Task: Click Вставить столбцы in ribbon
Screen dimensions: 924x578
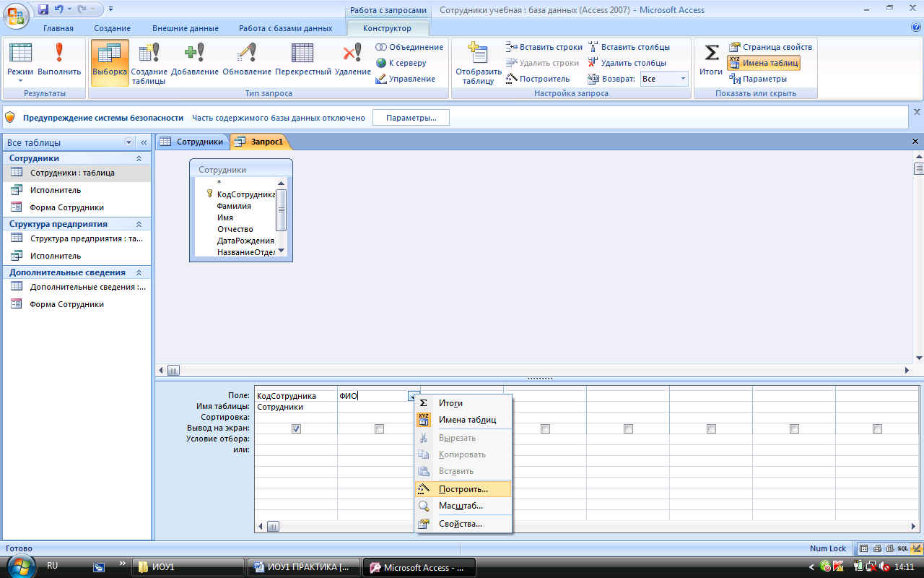Action: point(629,47)
